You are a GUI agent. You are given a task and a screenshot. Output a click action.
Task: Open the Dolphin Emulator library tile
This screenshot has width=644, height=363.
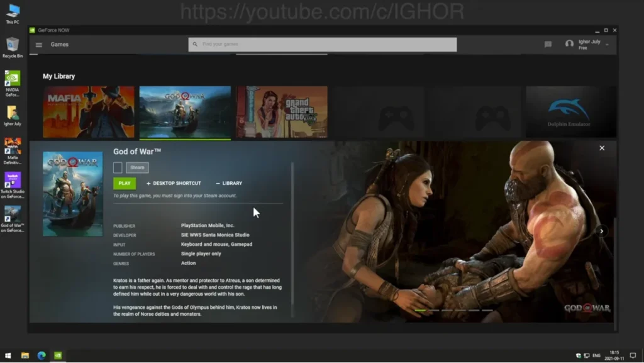click(x=570, y=112)
